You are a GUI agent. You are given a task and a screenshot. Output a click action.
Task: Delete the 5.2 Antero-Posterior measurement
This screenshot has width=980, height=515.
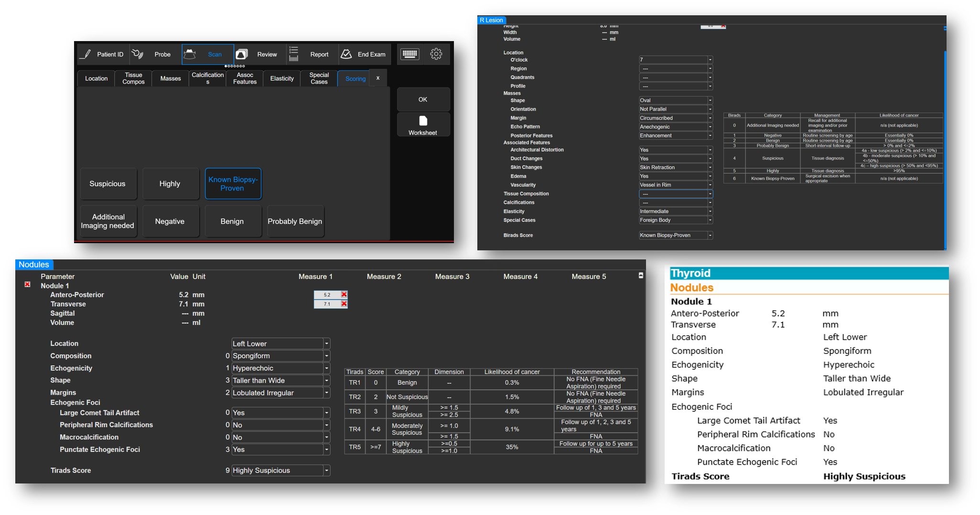[344, 295]
